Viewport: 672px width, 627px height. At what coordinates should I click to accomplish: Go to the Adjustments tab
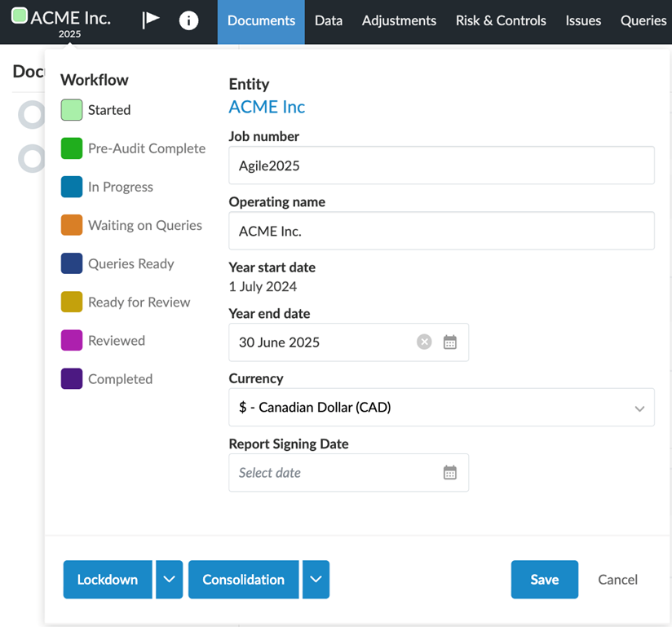399,22
